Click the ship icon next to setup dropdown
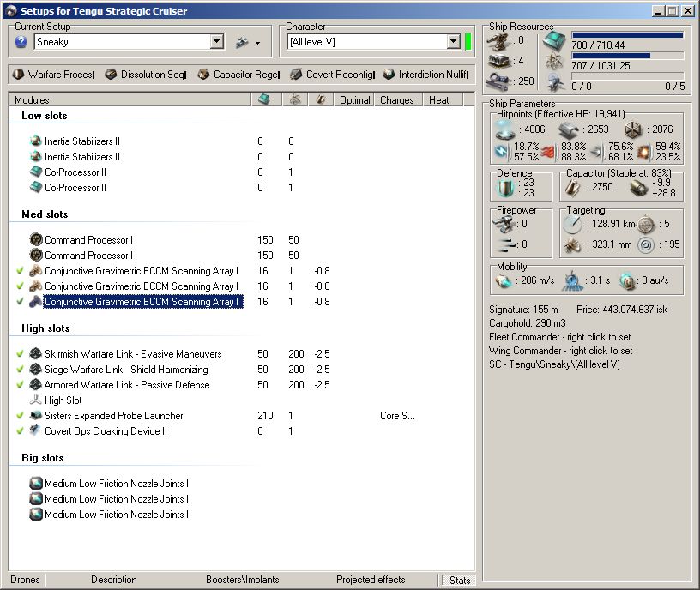700x590 pixels. 242,43
